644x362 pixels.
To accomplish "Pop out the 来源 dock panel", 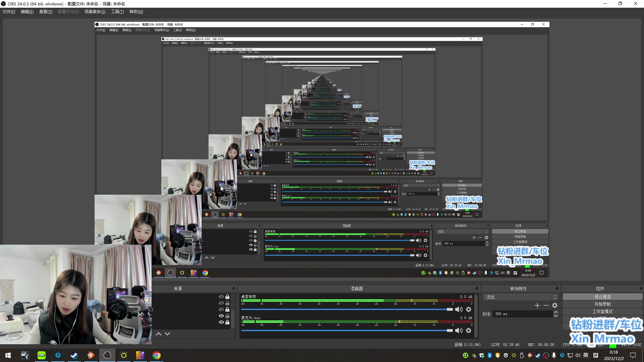I will pos(234,289).
